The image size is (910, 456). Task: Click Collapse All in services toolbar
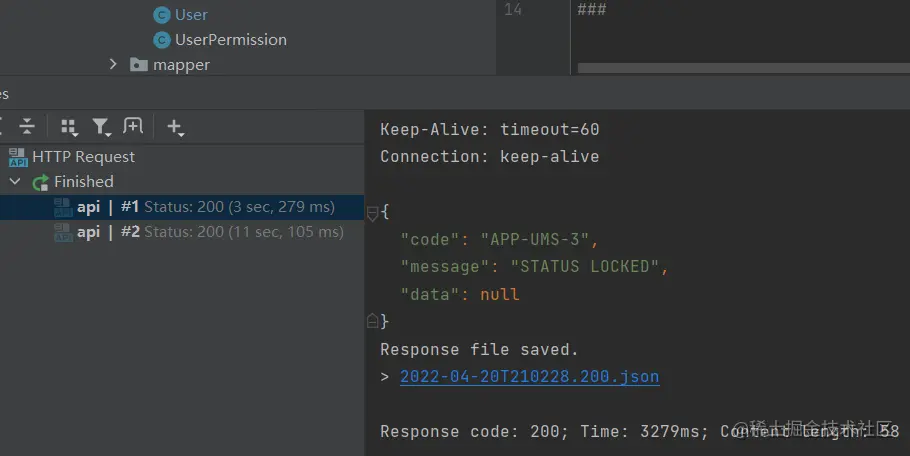point(27,126)
